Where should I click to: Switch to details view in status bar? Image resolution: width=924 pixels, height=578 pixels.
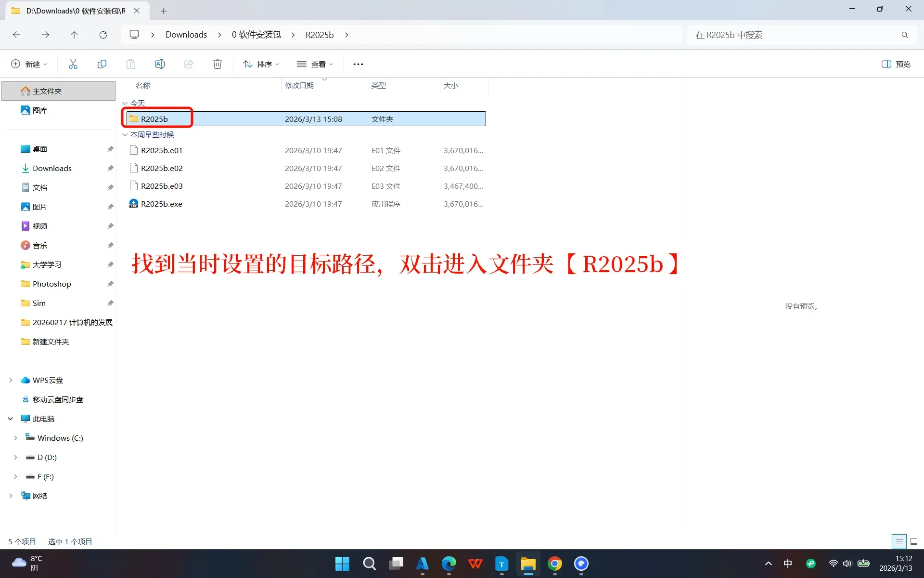coord(899,541)
